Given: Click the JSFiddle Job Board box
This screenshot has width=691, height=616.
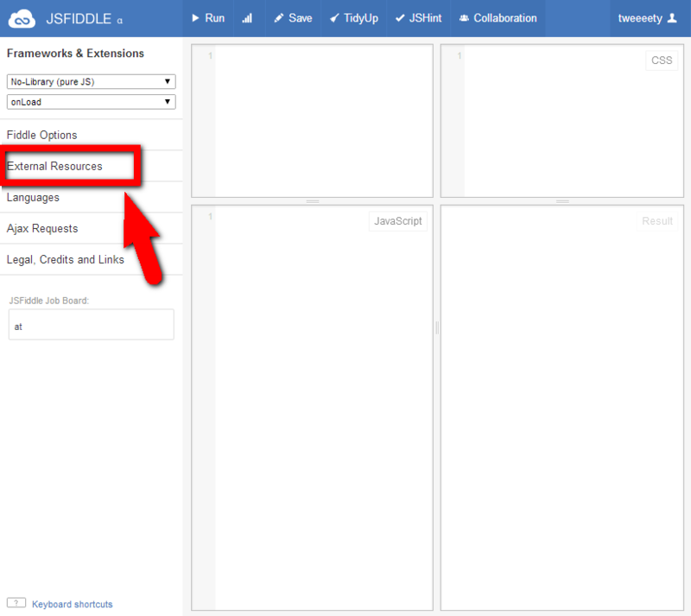Looking at the screenshot, I should click(92, 325).
